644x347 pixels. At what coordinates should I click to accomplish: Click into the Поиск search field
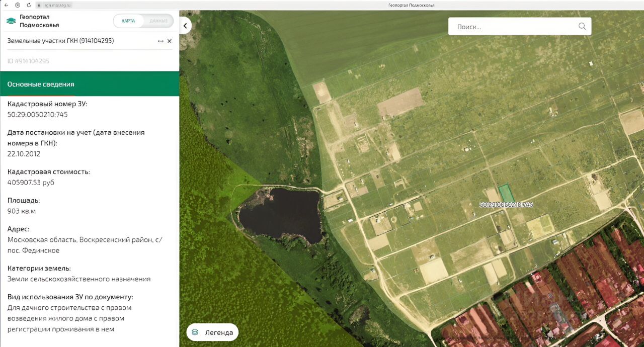coord(513,27)
